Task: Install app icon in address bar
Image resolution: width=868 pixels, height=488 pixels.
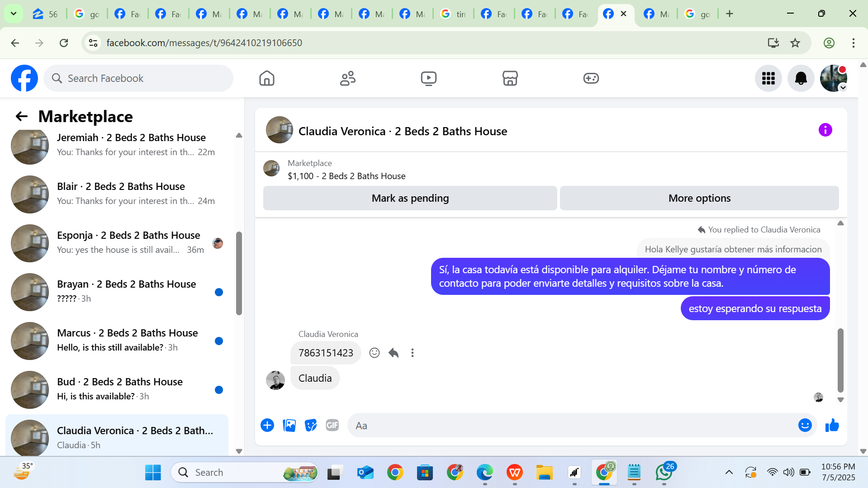Action: pyautogui.click(x=773, y=43)
